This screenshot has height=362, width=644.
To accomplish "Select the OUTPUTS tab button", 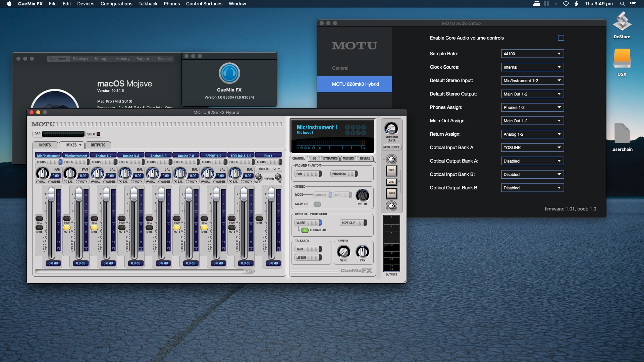I will (x=98, y=145).
